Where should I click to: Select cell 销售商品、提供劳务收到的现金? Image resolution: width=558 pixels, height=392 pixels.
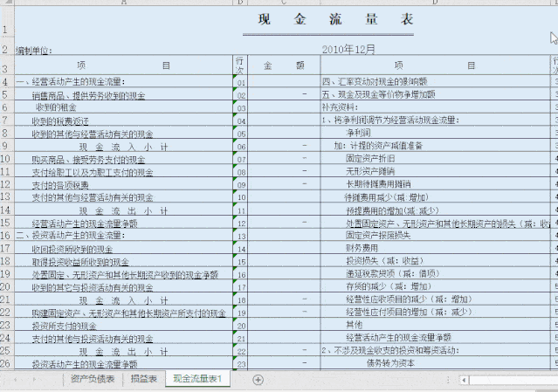[x=123, y=94]
